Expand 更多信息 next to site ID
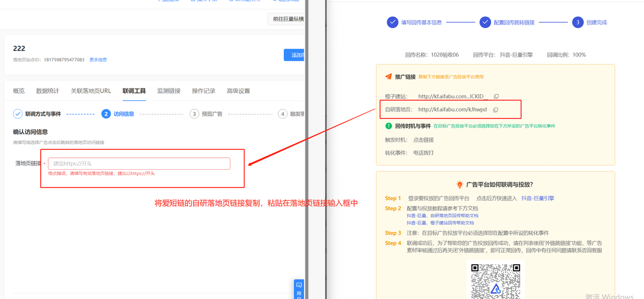 pos(98,60)
